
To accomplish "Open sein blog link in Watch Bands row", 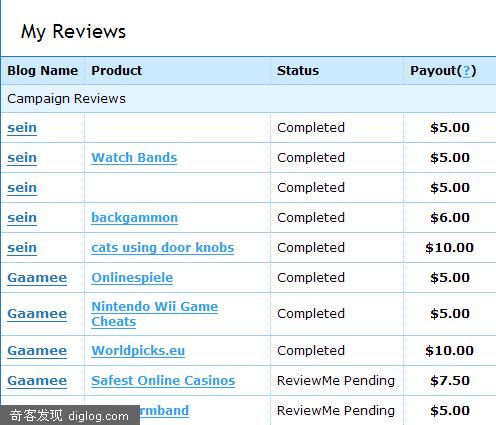I will 22,158.
